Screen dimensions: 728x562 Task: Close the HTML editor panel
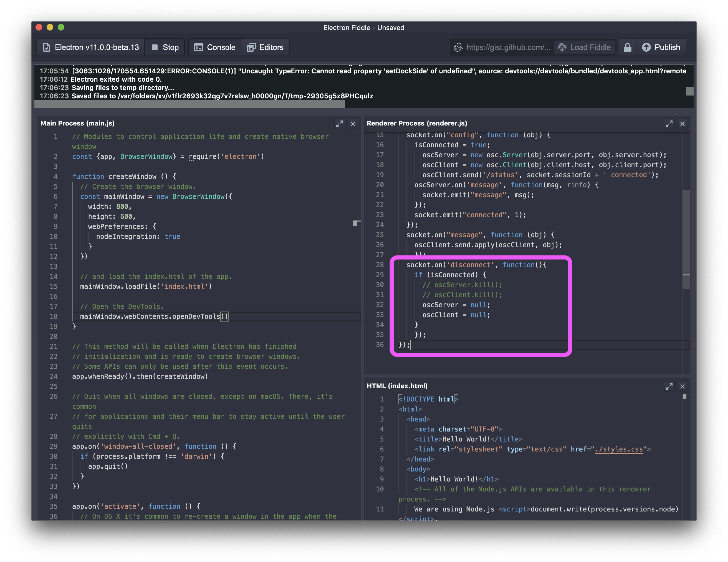[682, 386]
